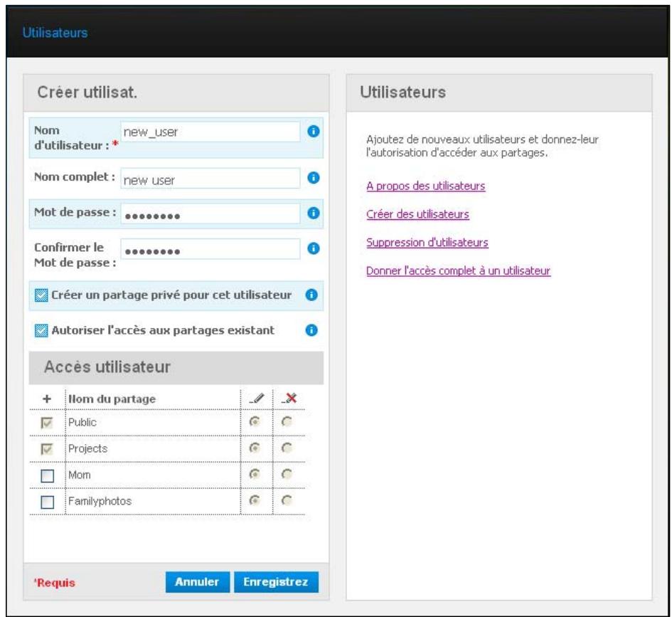The height and width of the screenshot is (617, 672).
Task: Click the Confirmer le Mot de passe field
Action: 210,249
